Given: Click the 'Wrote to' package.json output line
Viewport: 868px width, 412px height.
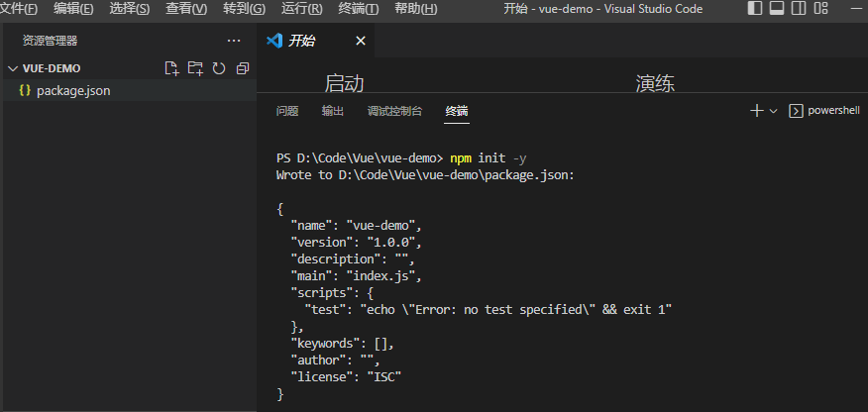Looking at the screenshot, I should 426,175.
